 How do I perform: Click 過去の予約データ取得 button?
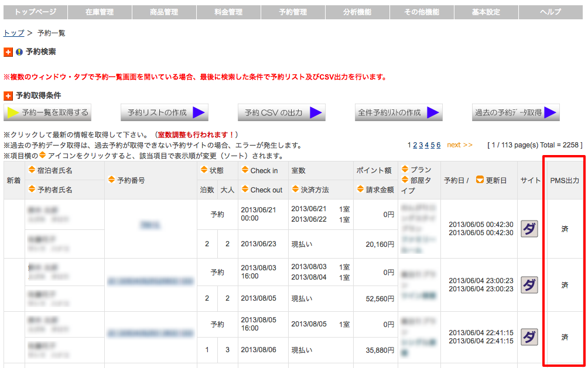(515, 112)
